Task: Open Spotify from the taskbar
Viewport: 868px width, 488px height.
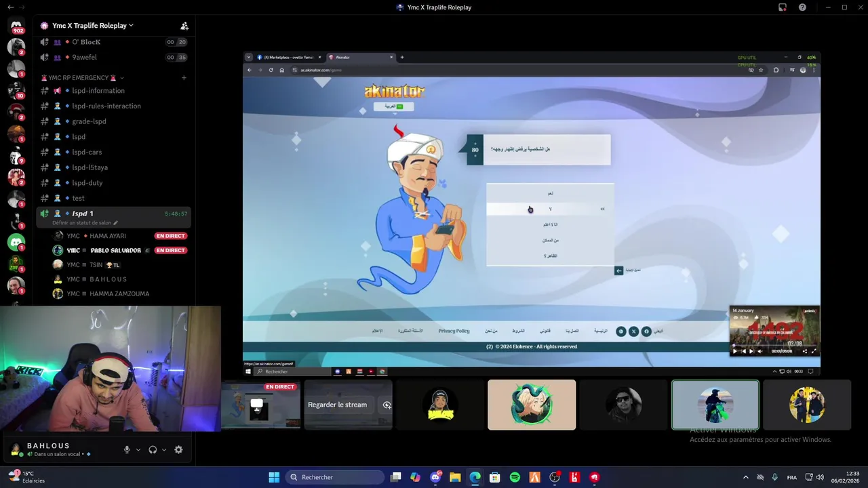Action: 515,477
